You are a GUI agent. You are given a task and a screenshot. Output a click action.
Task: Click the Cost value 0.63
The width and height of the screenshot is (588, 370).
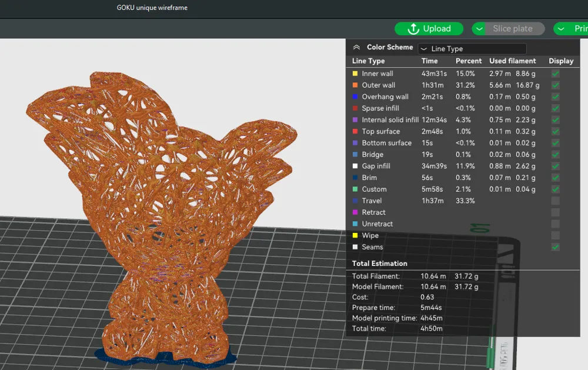tap(427, 297)
